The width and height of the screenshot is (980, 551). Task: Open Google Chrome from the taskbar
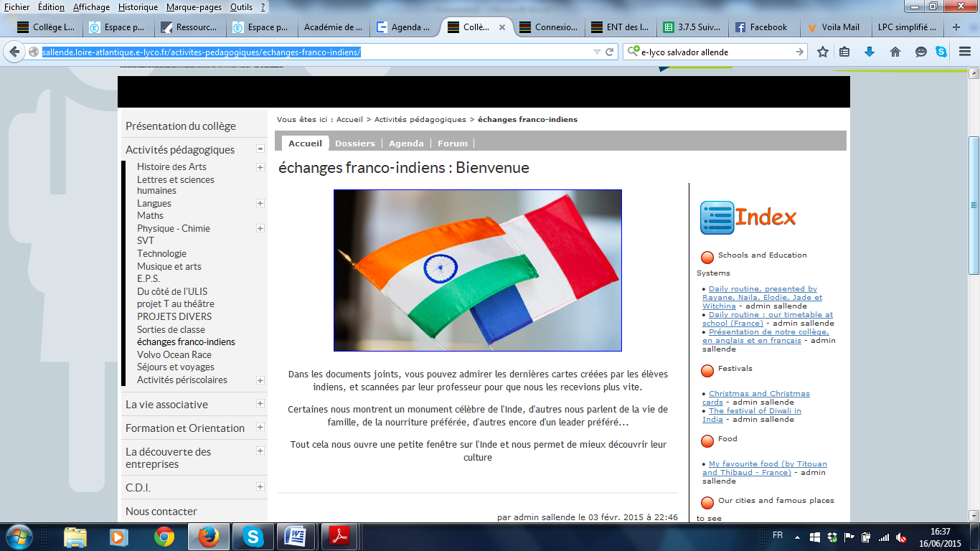[x=164, y=537]
